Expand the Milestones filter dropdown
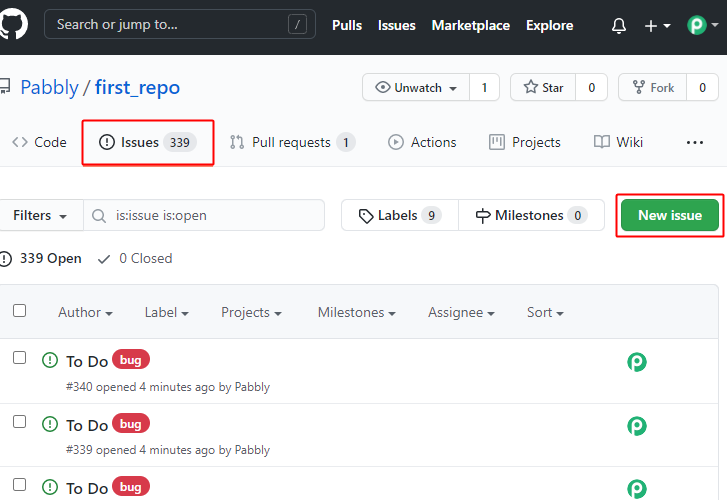The width and height of the screenshot is (727, 500). 357,313
